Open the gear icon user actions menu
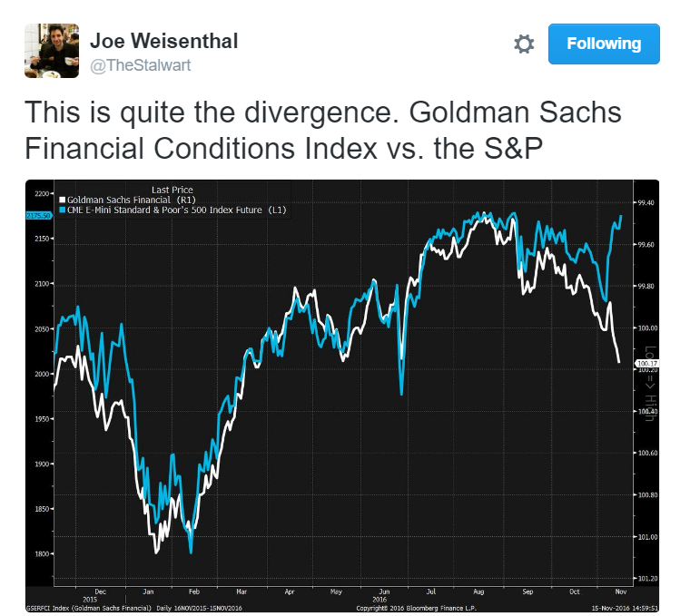Image resolution: width=680 pixels, height=616 pixels. pyautogui.click(x=524, y=44)
